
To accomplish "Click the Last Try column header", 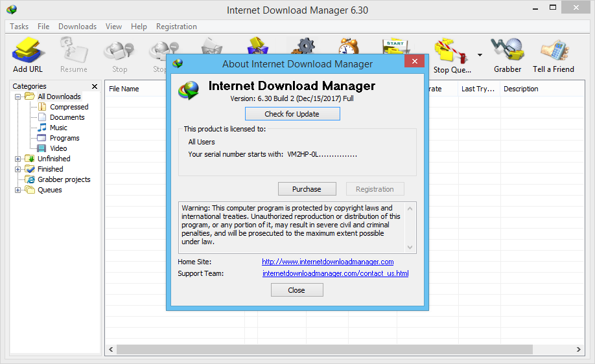I will click(x=479, y=89).
